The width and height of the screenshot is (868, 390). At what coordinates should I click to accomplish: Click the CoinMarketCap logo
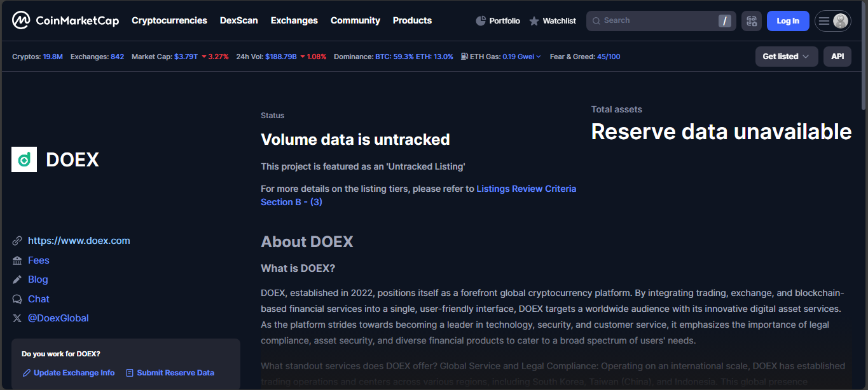point(65,21)
